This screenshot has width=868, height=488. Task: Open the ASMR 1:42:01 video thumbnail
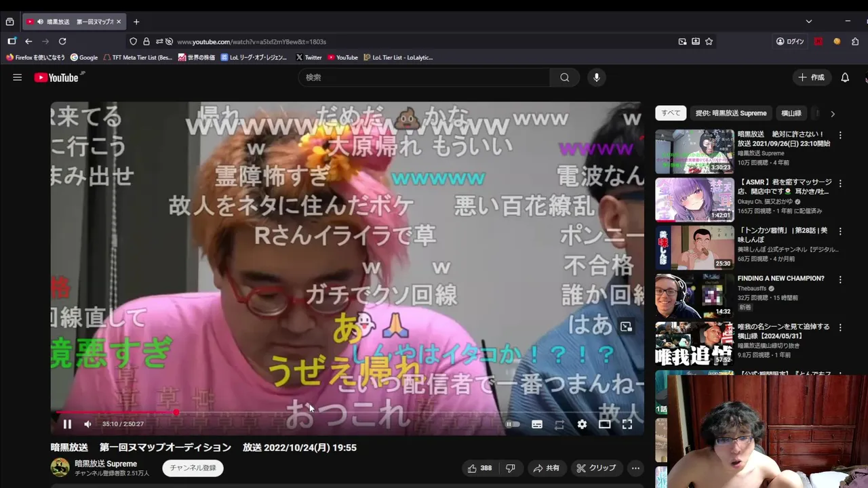[694, 200]
